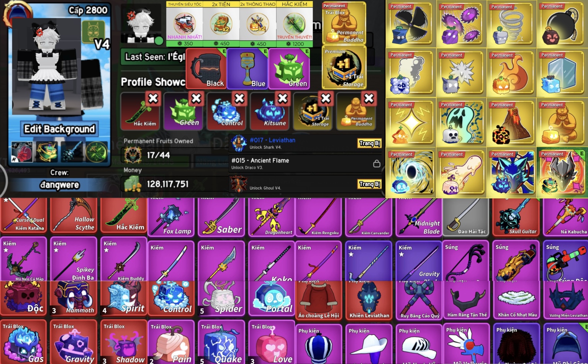Select the Black mug color item
Image resolution: width=588 pixels, height=364 pixels.
pos(206,69)
